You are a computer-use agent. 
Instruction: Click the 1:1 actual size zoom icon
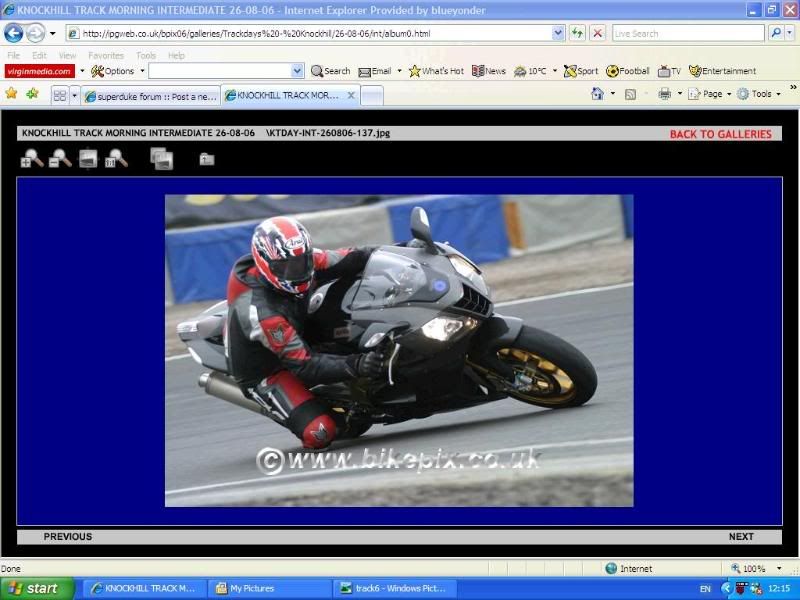click(117, 158)
